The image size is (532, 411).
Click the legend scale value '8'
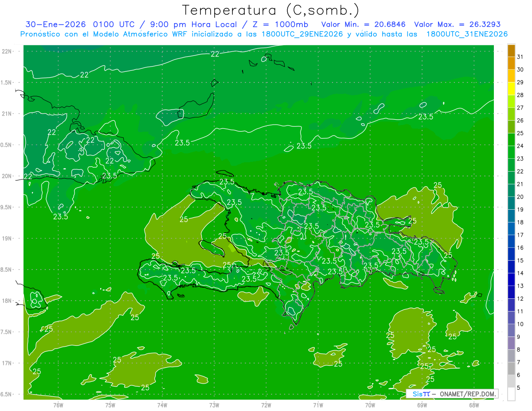tap(519, 349)
